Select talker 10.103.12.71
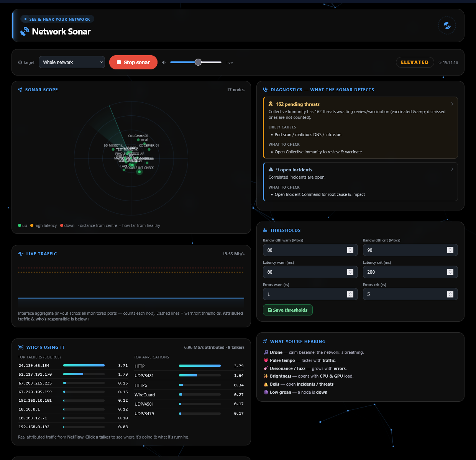This screenshot has height=460, width=476. pyautogui.click(x=73, y=418)
